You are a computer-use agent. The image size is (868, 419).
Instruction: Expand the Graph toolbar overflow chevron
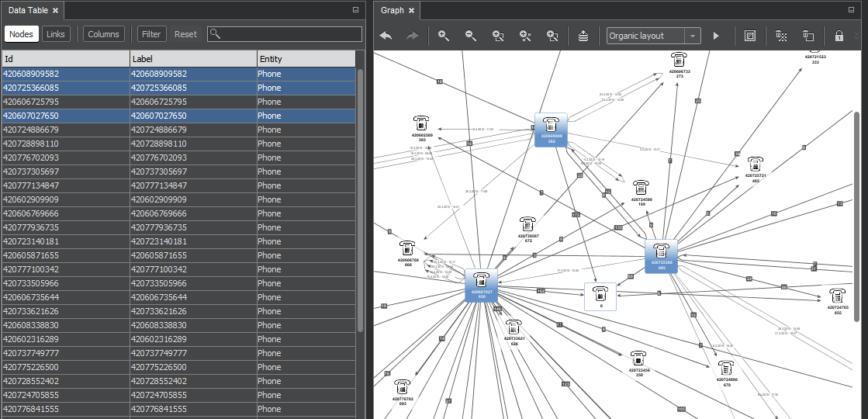click(859, 36)
